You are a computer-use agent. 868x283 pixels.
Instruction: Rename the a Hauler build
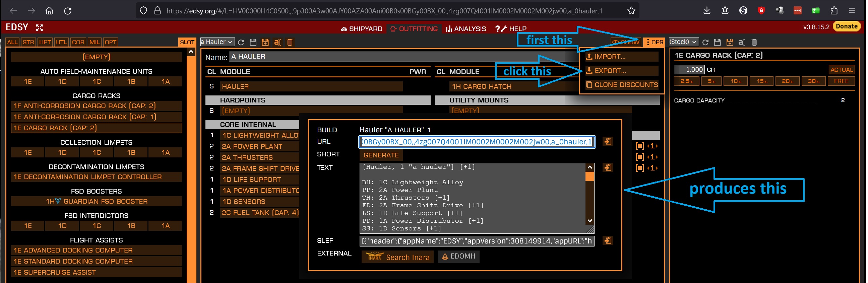(278, 43)
